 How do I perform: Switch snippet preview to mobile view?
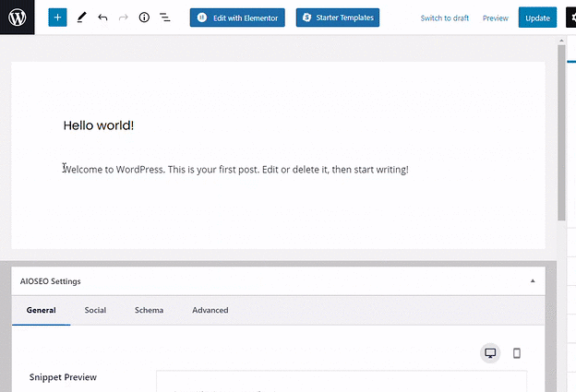tap(517, 353)
